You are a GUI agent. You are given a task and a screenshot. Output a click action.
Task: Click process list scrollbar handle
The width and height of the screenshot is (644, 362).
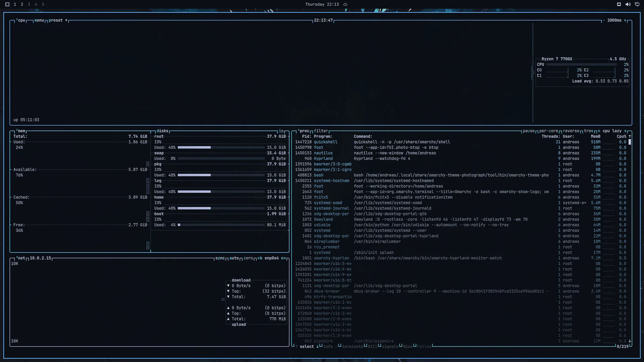(x=630, y=142)
